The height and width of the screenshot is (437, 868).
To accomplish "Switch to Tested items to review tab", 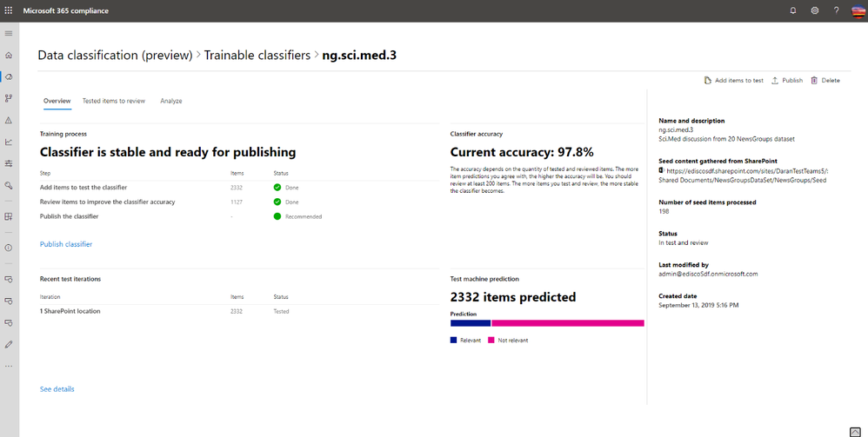I will click(x=113, y=101).
